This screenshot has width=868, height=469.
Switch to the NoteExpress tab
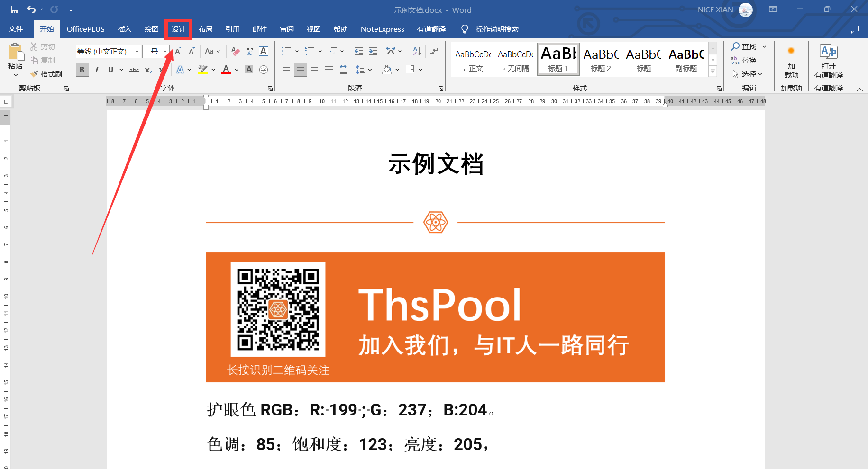383,29
